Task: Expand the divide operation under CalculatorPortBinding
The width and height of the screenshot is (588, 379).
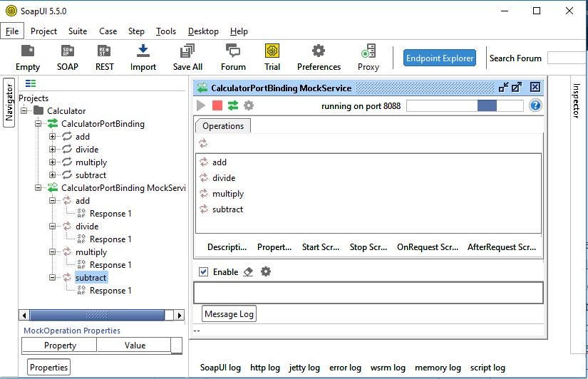Action: coord(53,149)
